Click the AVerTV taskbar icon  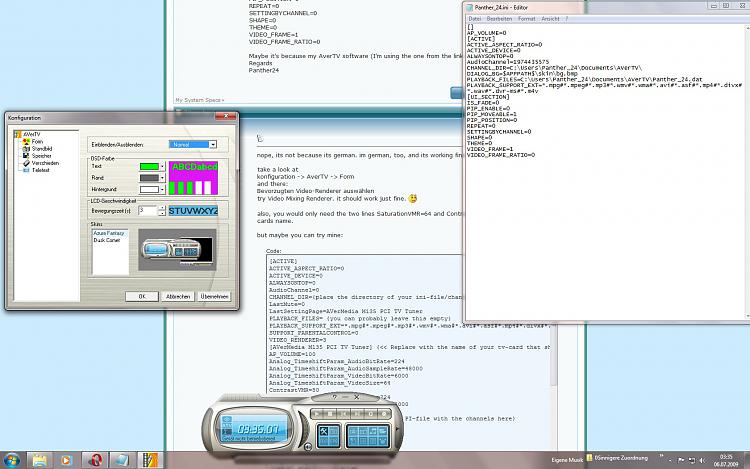(x=149, y=460)
